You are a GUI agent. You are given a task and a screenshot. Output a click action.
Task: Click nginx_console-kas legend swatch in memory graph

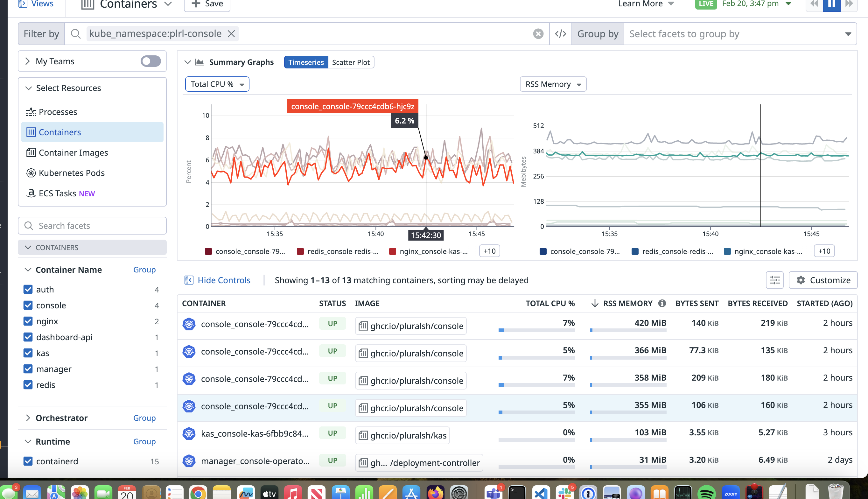727,251
